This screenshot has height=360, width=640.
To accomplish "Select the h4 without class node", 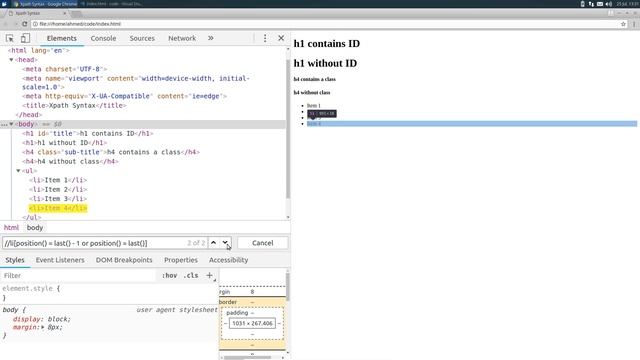I will 70,162.
